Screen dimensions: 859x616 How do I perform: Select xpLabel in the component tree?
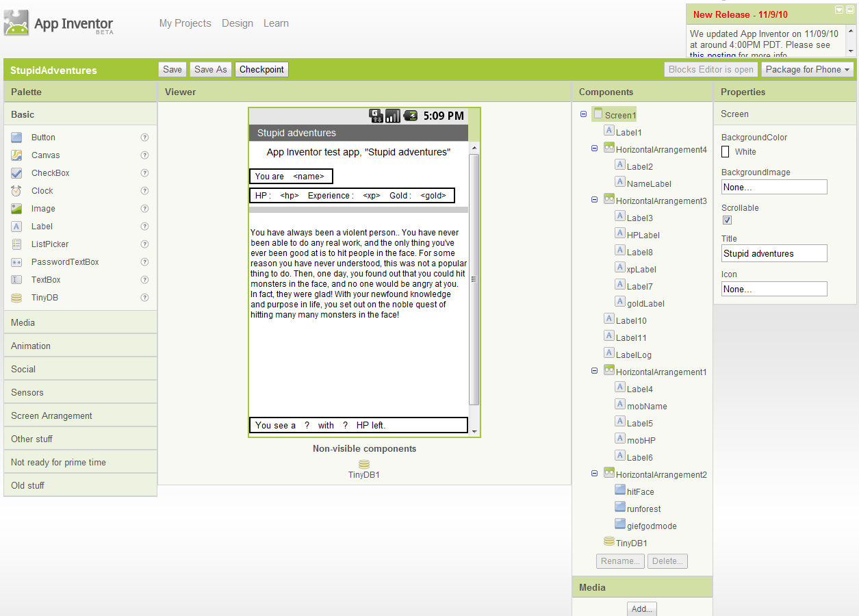[x=641, y=269]
